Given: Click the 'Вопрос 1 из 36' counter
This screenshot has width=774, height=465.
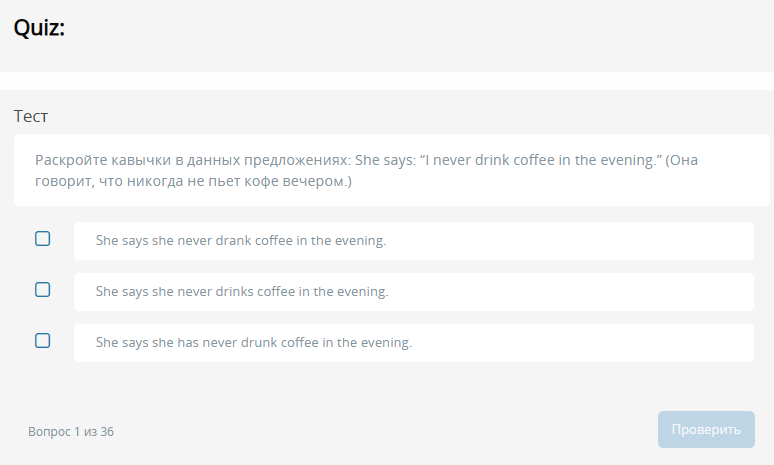Looking at the screenshot, I should (x=71, y=432).
